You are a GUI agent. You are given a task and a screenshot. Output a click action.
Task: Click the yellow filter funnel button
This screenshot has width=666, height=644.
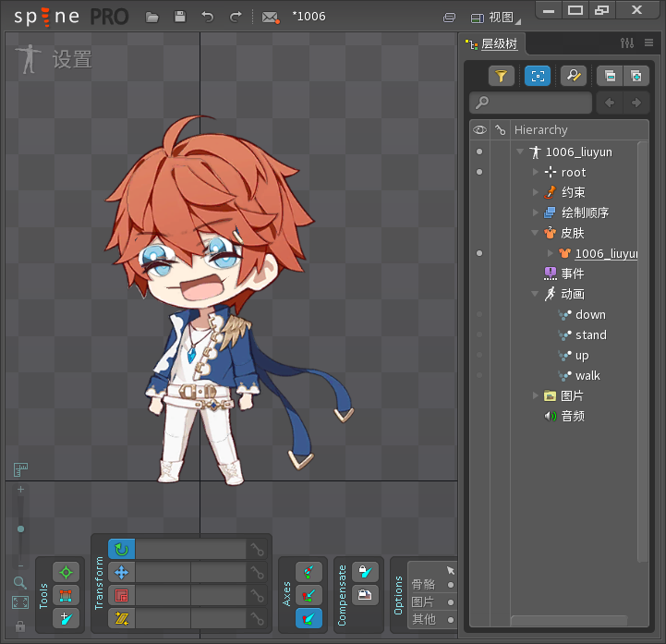502,76
